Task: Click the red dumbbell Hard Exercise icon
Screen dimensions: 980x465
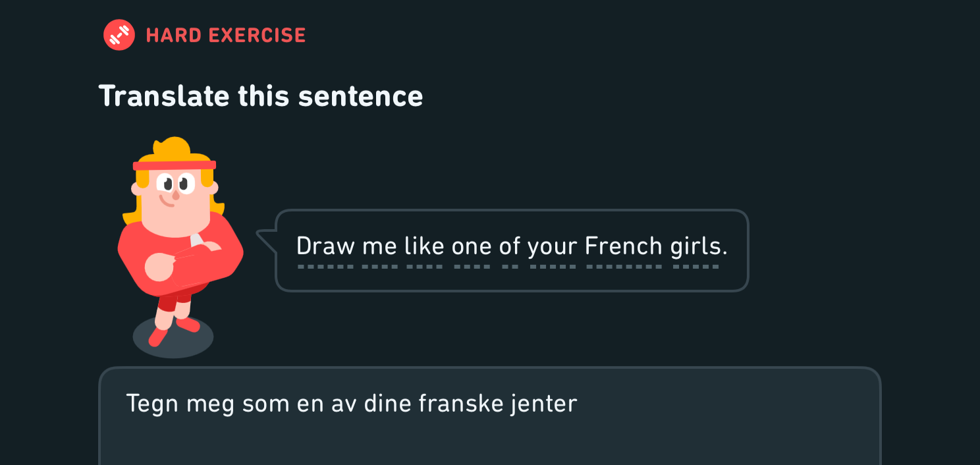Action: click(x=119, y=35)
